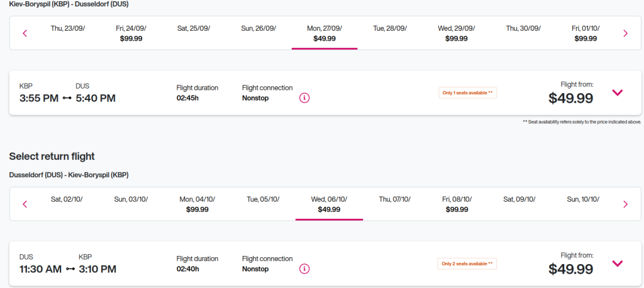Open info icon for DUS-KBP nonstop flight

coord(304,269)
